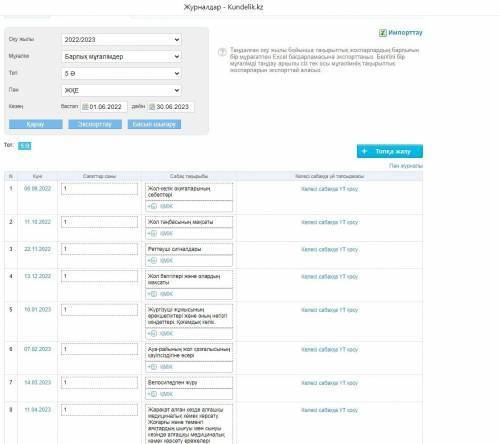Click the hours count field in row 4

(99, 276)
